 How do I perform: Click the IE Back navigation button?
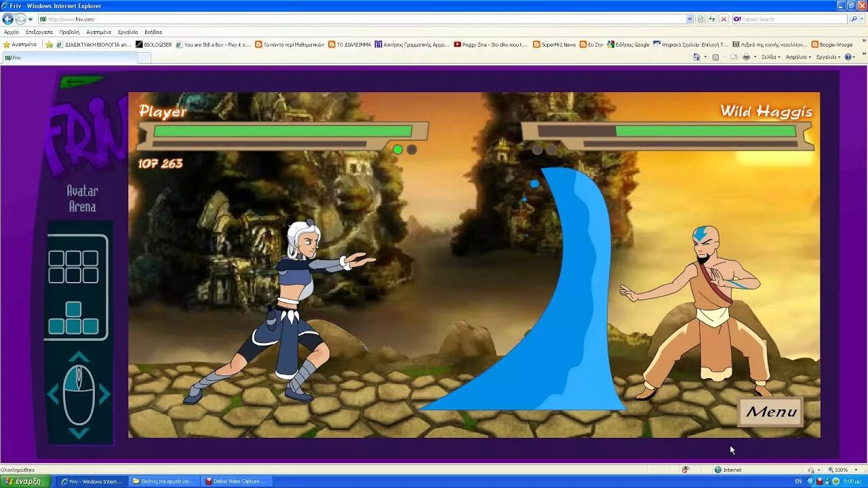point(8,19)
